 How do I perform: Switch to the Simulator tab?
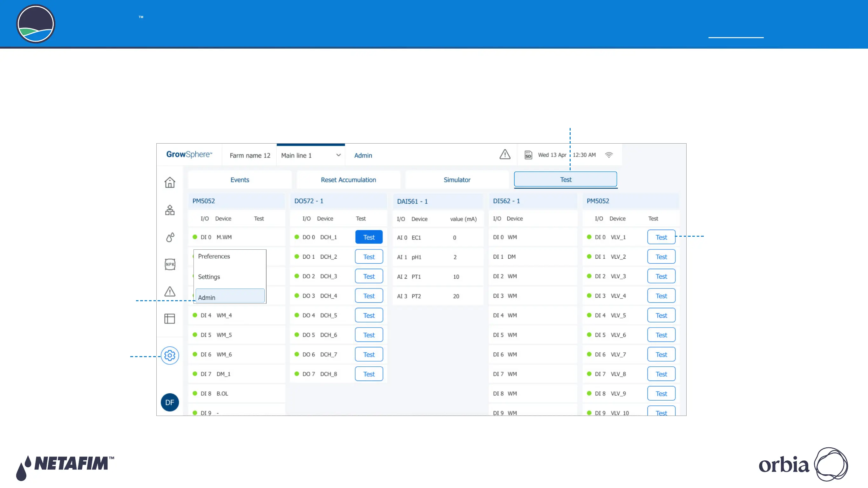coord(457,180)
